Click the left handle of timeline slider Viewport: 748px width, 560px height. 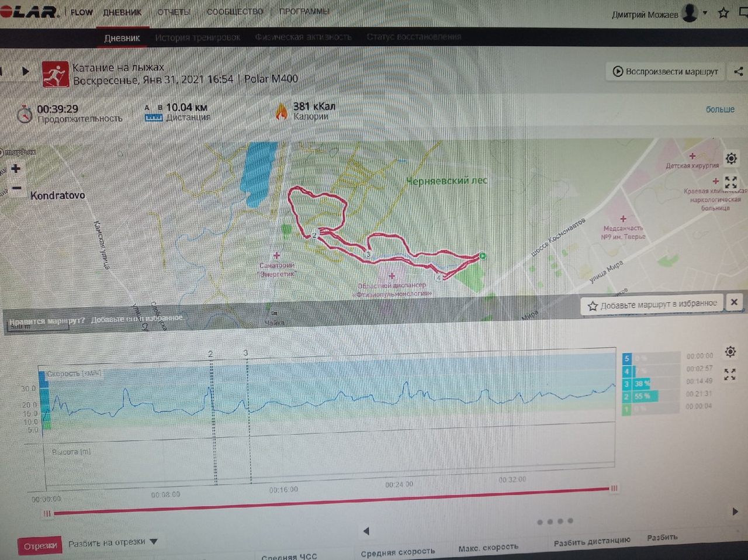[47, 513]
